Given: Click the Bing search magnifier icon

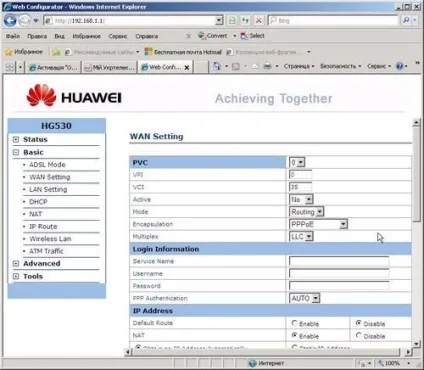Looking at the screenshot, I should (x=406, y=21).
